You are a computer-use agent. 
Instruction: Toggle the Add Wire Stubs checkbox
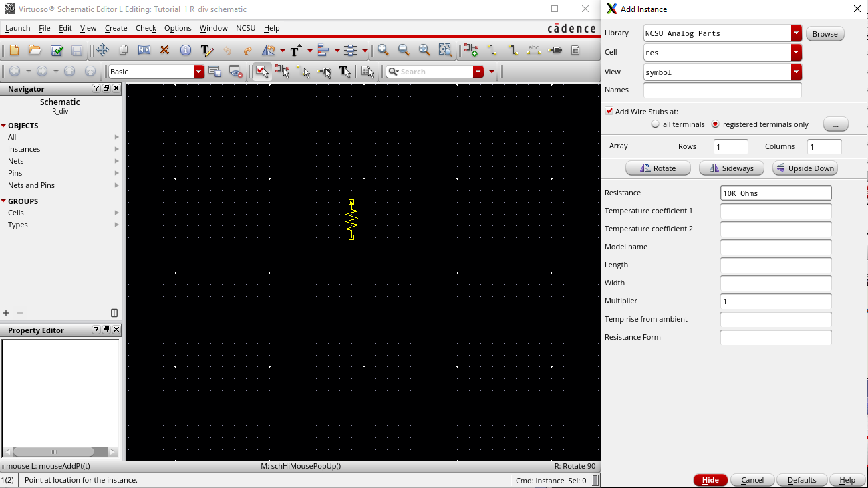coord(609,112)
